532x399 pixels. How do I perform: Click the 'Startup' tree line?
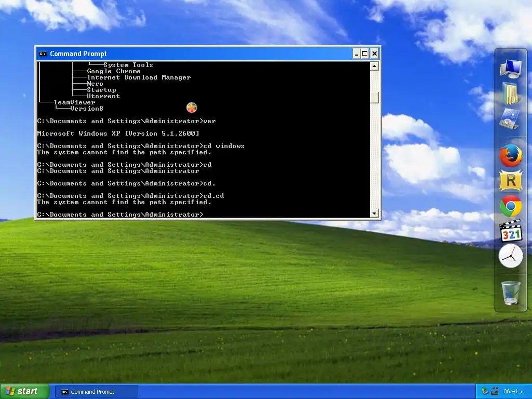click(101, 90)
